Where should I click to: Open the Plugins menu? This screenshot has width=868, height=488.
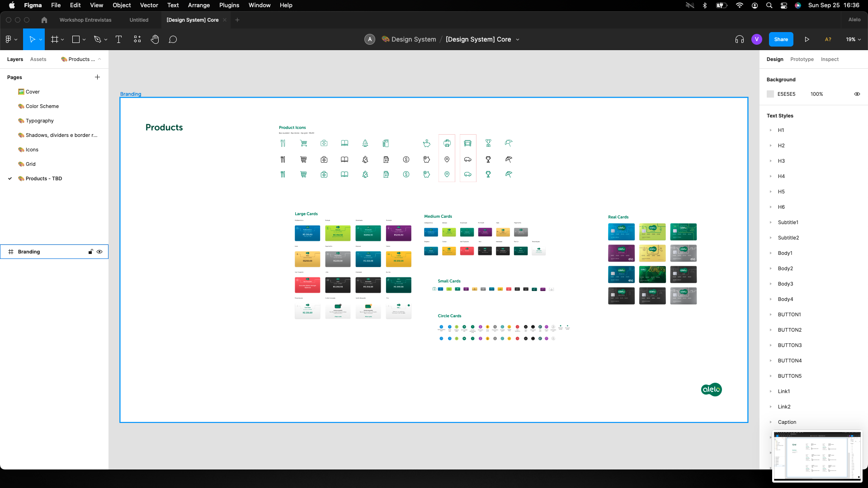229,5
